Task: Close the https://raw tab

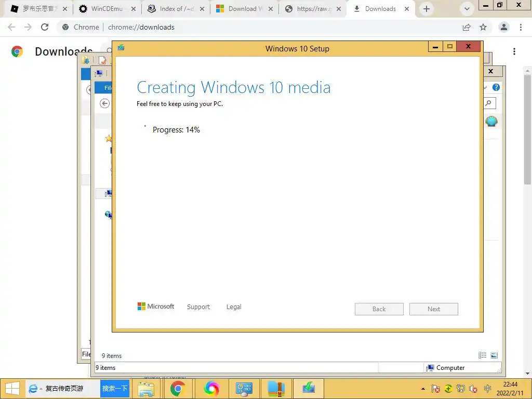Action: point(339,9)
